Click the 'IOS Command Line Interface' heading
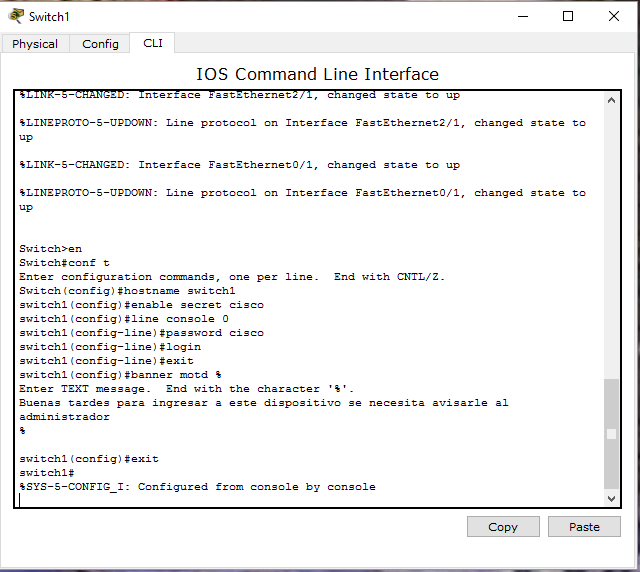This screenshot has height=572, width=640. pos(317,74)
